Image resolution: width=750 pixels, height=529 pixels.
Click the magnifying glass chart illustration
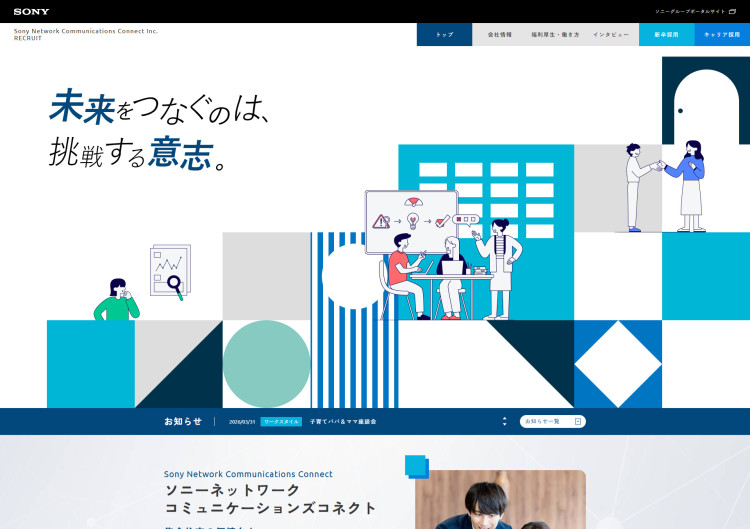170,272
